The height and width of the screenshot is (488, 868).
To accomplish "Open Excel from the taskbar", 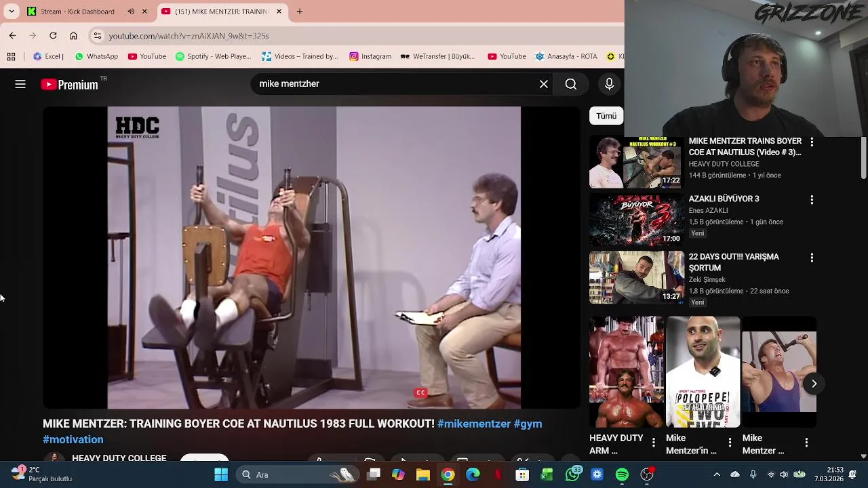I will [x=547, y=474].
